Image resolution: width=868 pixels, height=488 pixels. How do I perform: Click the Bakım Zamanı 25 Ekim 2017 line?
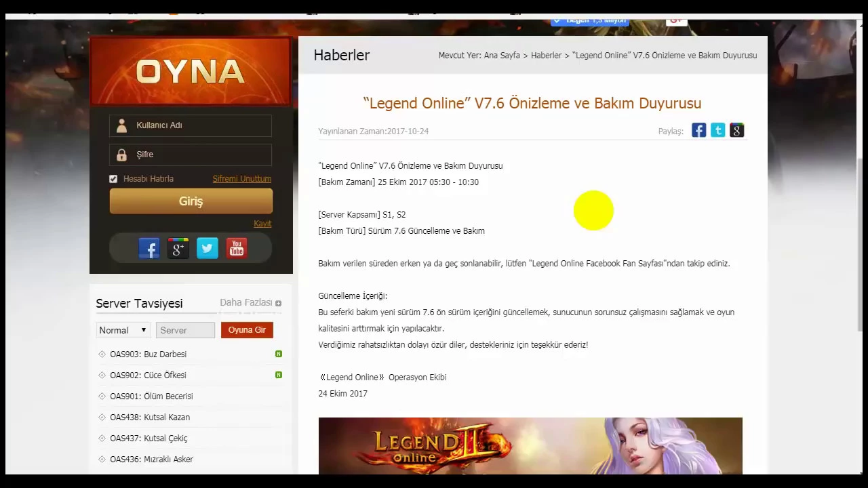click(x=398, y=182)
